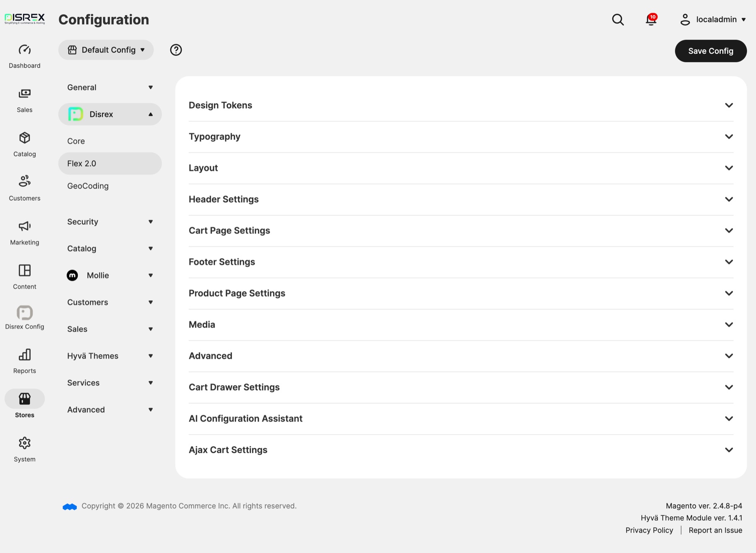Click the Save Config button

click(x=711, y=51)
